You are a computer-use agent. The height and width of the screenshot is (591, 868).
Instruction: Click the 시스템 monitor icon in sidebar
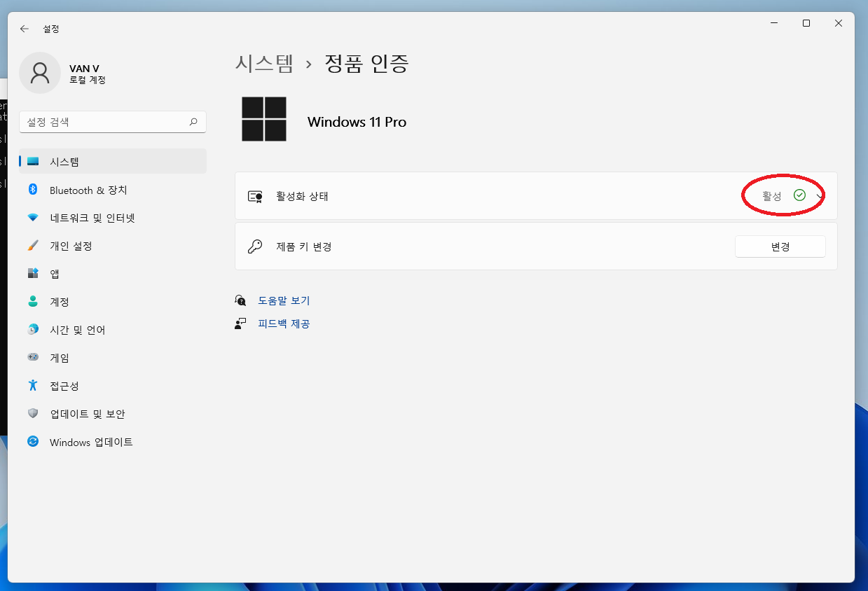point(33,162)
